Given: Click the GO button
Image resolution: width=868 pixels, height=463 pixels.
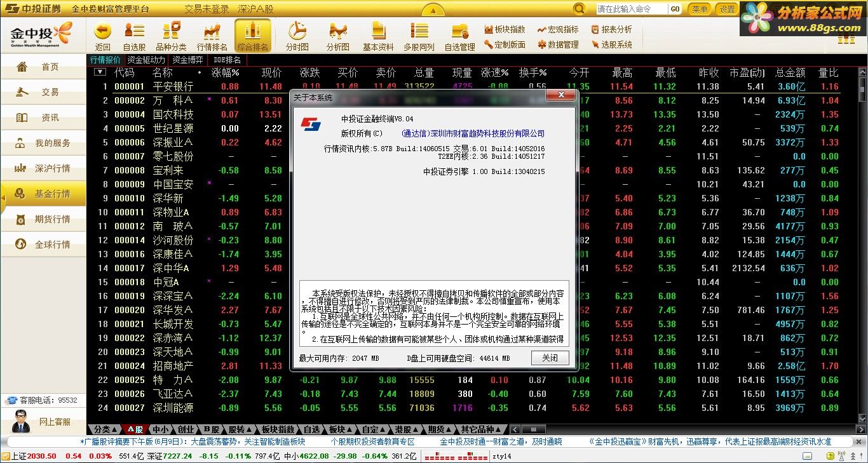Looking at the screenshot, I should tap(675, 9).
